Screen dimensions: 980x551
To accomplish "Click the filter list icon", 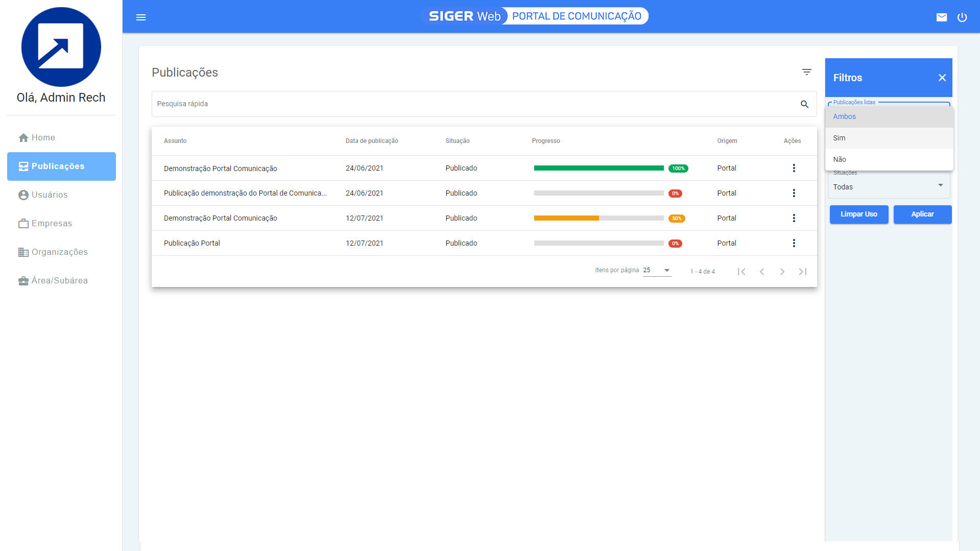I will tap(806, 72).
